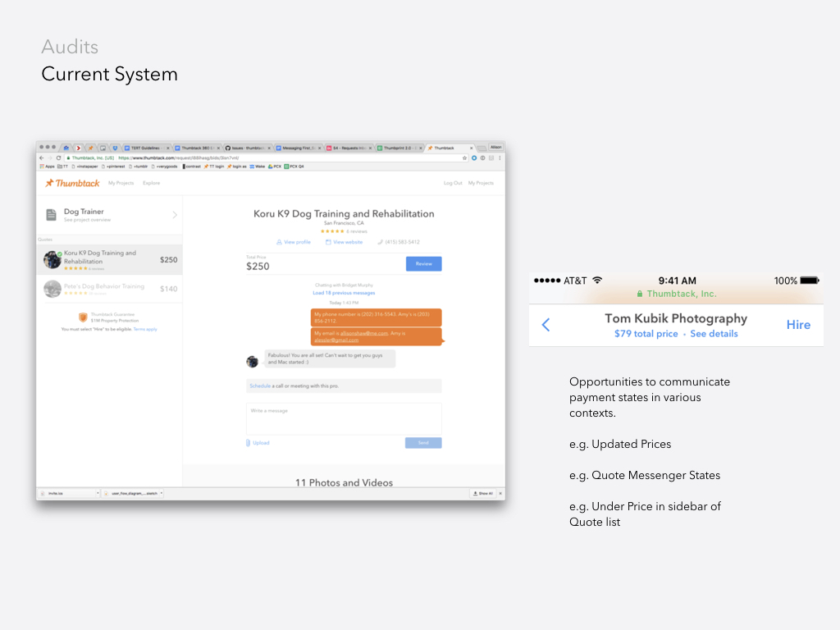Click the allisonshaw@me.com email link
This screenshot has height=630, width=840.
tap(363, 333)
